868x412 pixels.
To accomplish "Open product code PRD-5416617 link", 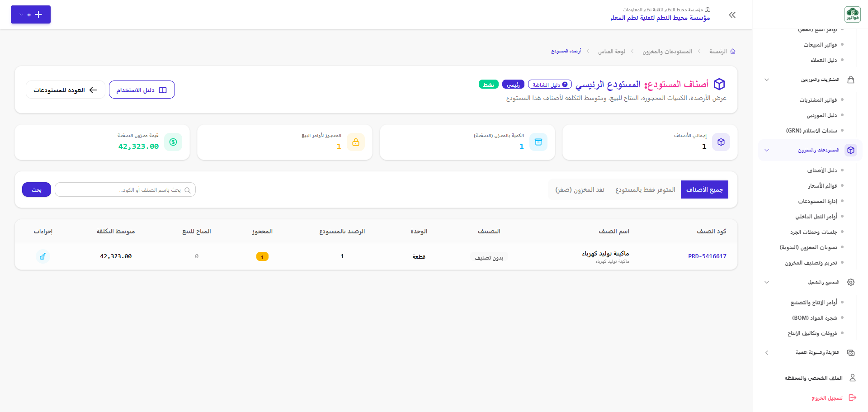I will (707, 256).
